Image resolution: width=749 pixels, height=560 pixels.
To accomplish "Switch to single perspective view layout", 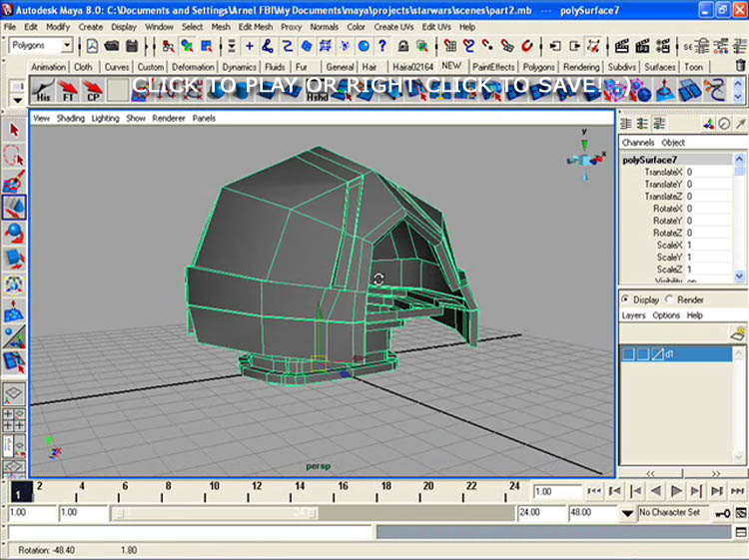I will pyautogui.click(x=14, y=395).
